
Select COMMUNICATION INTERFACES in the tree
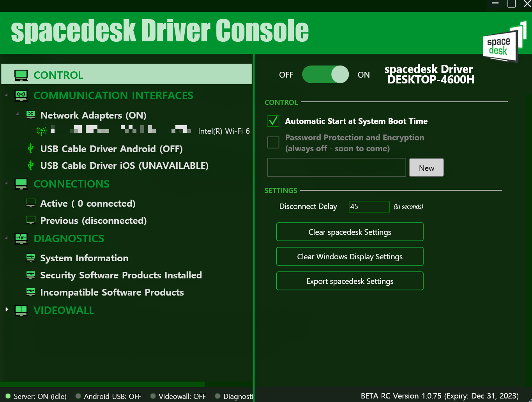click(x=113, y=96)
